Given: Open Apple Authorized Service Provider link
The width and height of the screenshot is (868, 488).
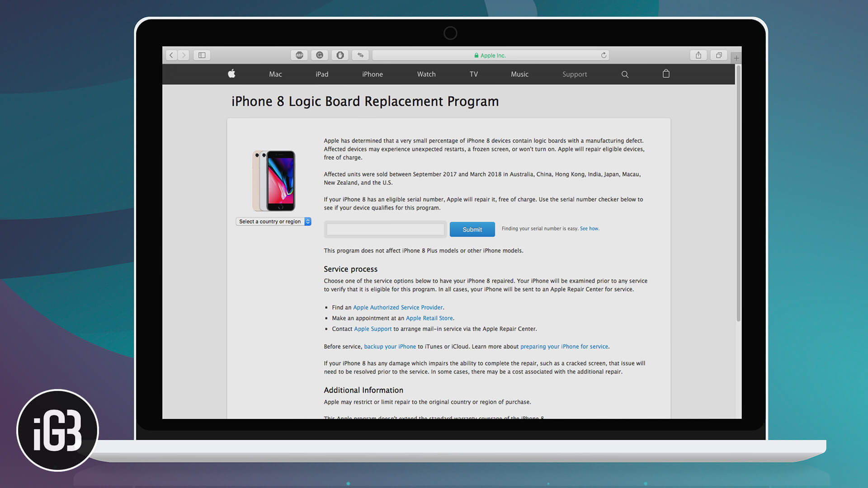Looking at the screenshot, I should click(398, 307).
